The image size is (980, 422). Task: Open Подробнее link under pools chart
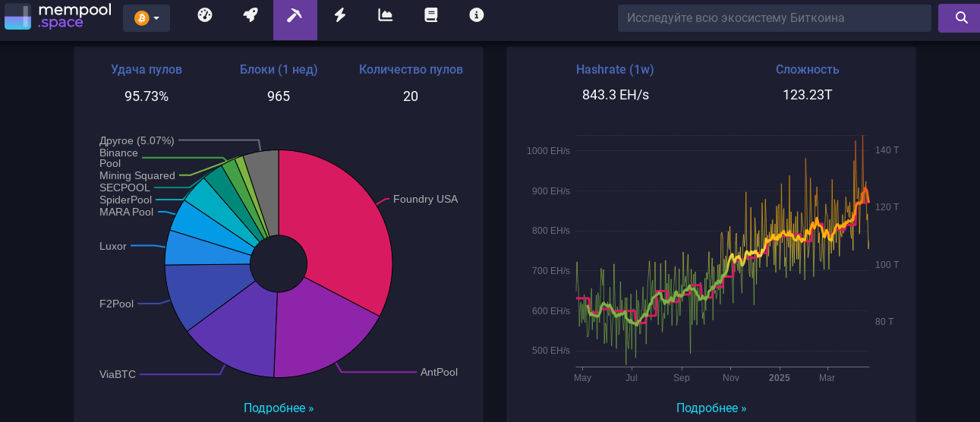(279, 408)
